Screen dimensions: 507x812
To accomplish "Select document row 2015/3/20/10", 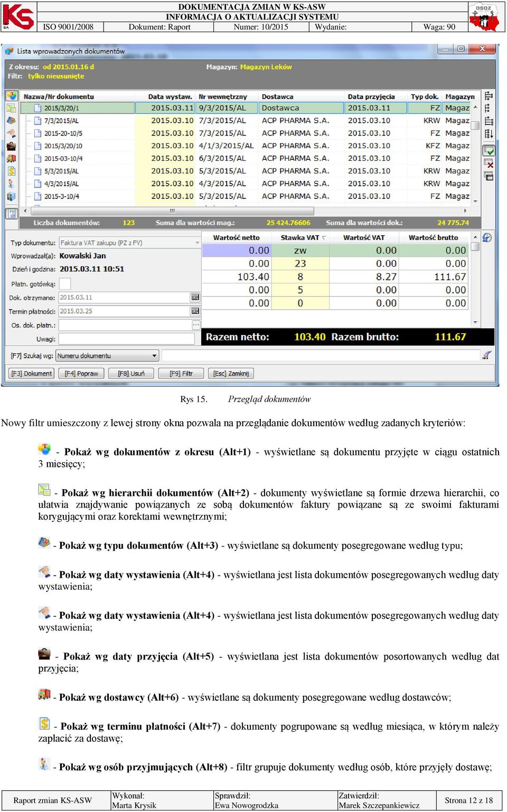I will pyautogui.click(x=246, y=146).
